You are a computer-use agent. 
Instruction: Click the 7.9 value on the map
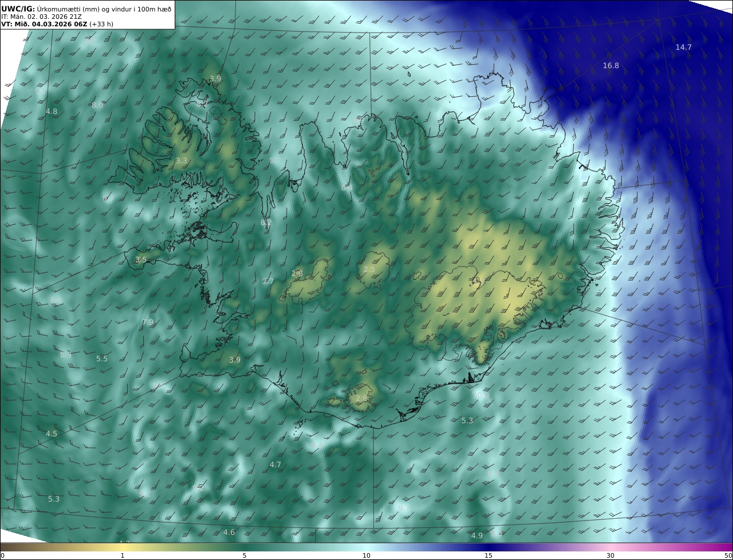148,322
